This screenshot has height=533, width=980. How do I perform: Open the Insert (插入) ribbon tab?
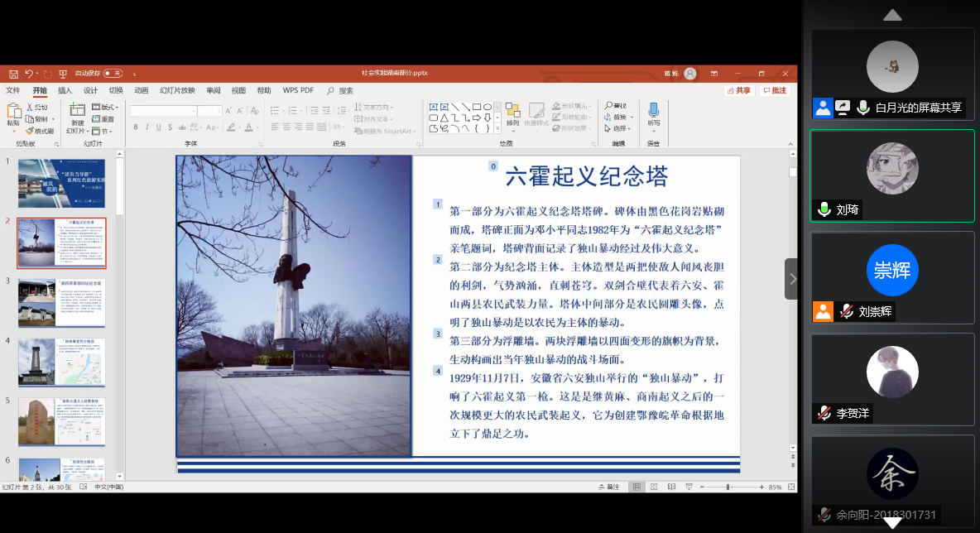point(65,90)
